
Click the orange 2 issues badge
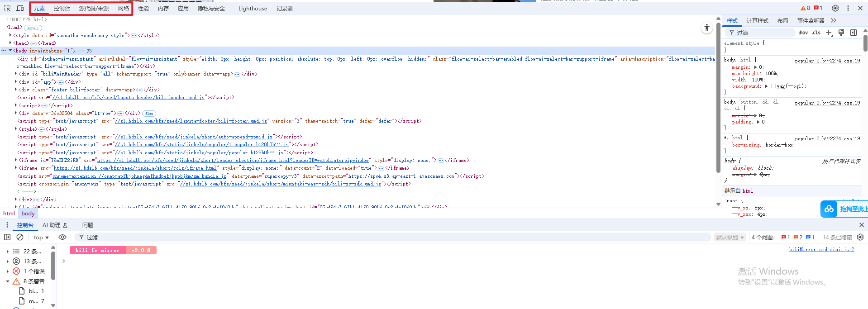click(798, 237)
